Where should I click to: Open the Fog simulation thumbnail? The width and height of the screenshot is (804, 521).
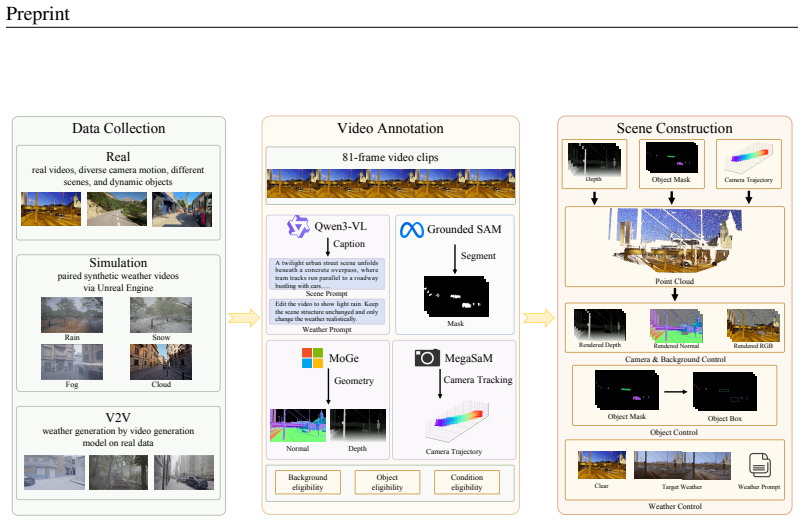(72, 362)
